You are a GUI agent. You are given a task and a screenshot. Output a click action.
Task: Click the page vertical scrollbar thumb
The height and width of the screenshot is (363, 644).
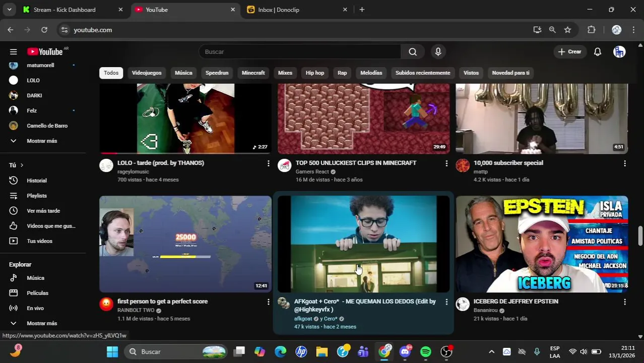point(640,235)
